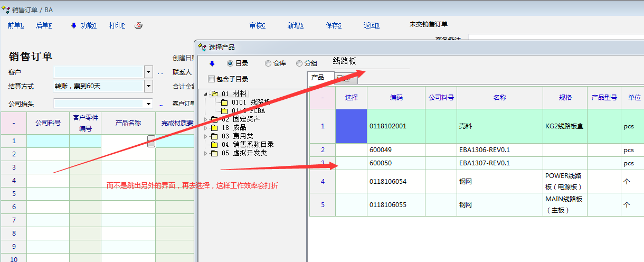Click the blue 选择 cell in row 1
Image resolution: width=644 pixels, height=262 pixels.
(351, 126)
